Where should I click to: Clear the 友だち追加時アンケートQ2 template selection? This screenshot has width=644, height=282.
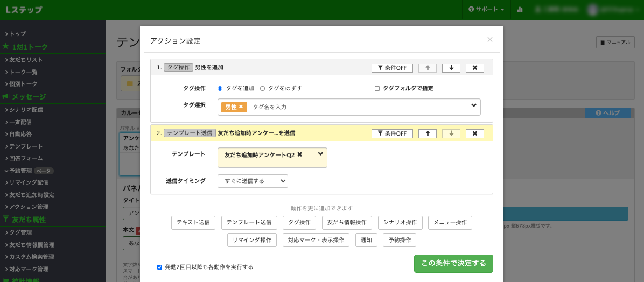click(x=300, y=154)
